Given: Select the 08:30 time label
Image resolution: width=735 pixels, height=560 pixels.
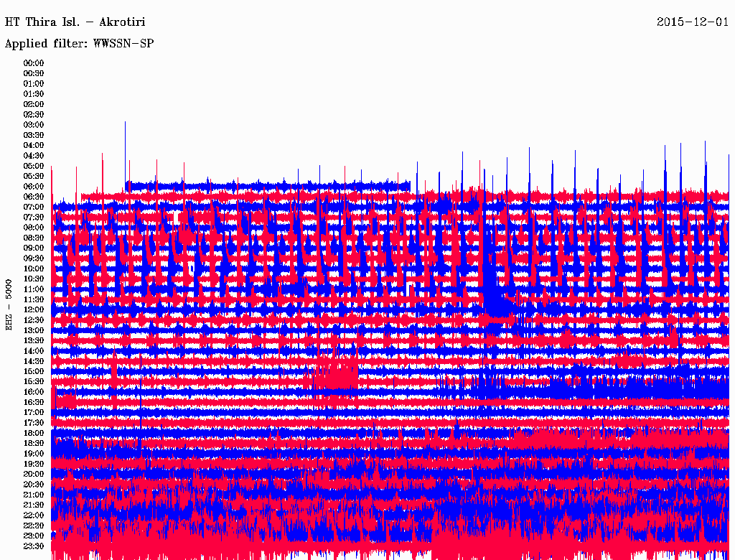Looking at the screenshot, I should (34, 238).
